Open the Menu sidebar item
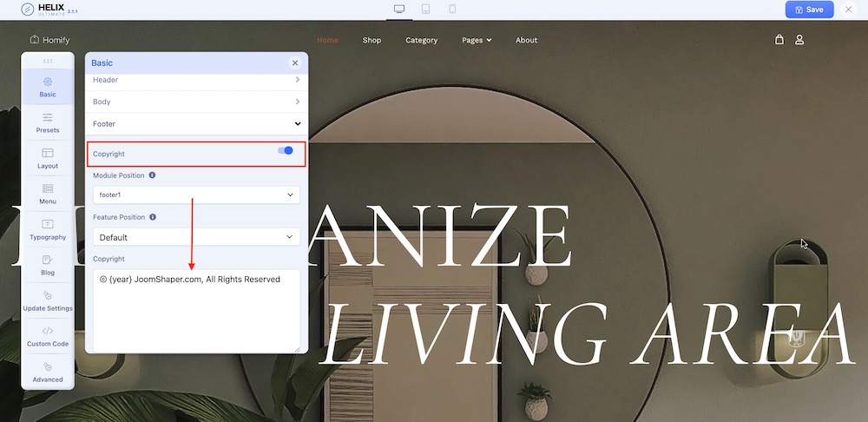This screenshot has width=868, height=422. point(48,195)
